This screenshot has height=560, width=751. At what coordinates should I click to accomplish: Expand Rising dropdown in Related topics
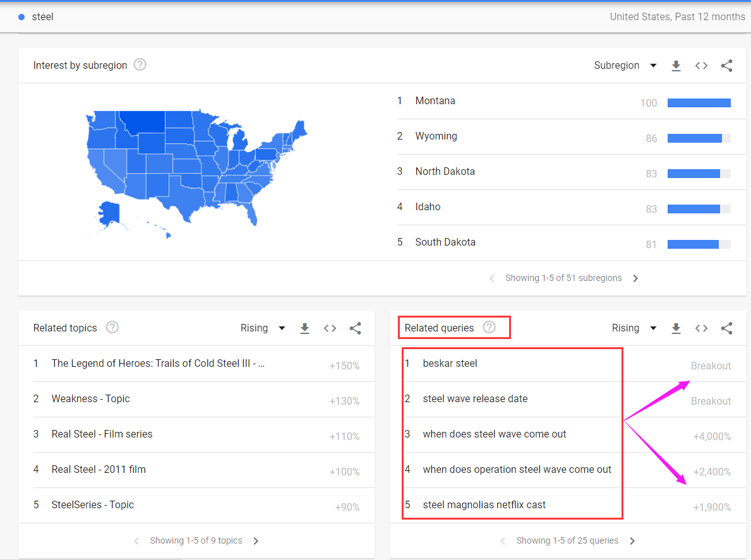tap(262, 328)
